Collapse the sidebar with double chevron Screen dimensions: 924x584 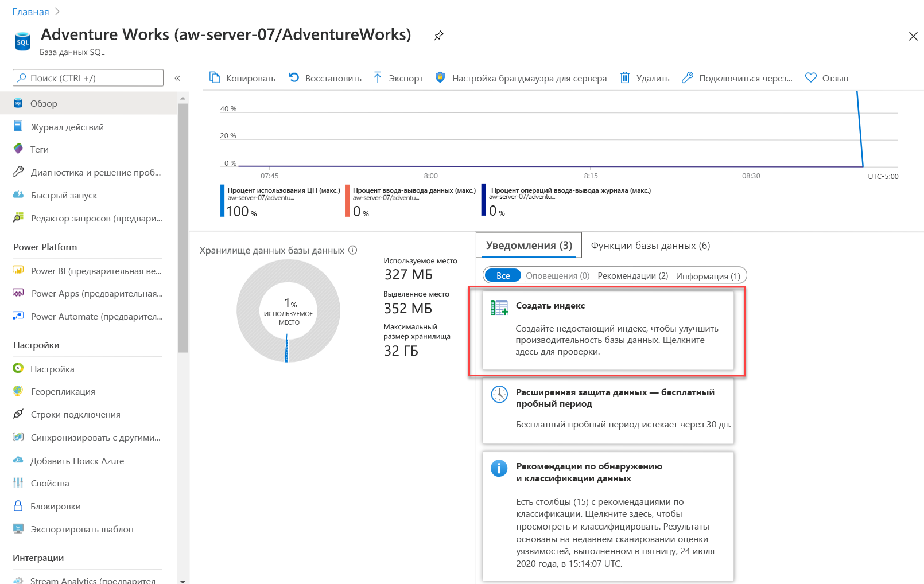tap(177, 78)
